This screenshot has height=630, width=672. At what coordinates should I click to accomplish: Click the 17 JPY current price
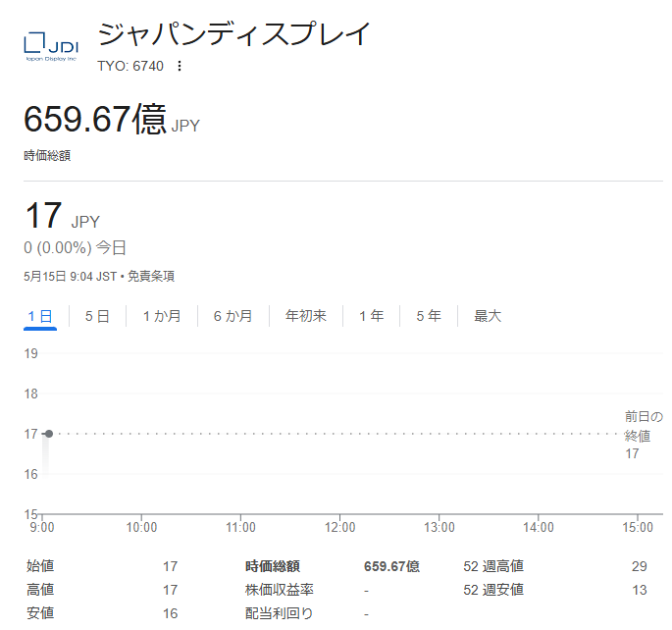63,216
